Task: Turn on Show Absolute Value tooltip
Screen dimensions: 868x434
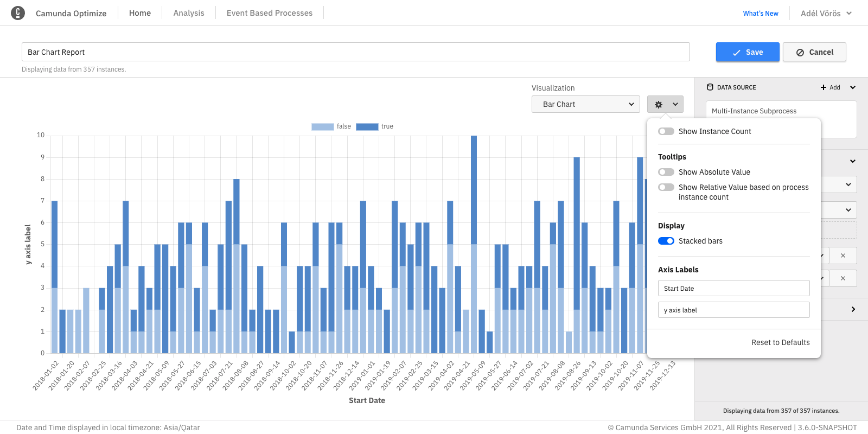Action: click(666, 172)
